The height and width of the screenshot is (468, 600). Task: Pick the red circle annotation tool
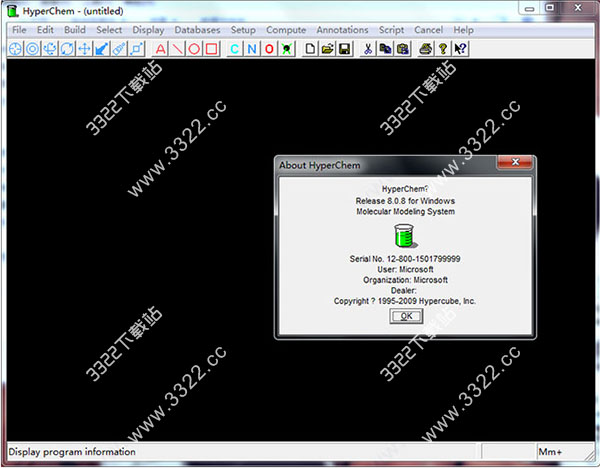[x=194, y=49]
